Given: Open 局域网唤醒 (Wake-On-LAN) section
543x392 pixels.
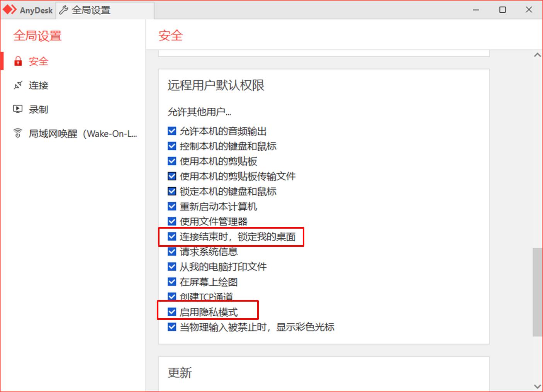Looking at the screenshot, I should click(x=73, y=134).
